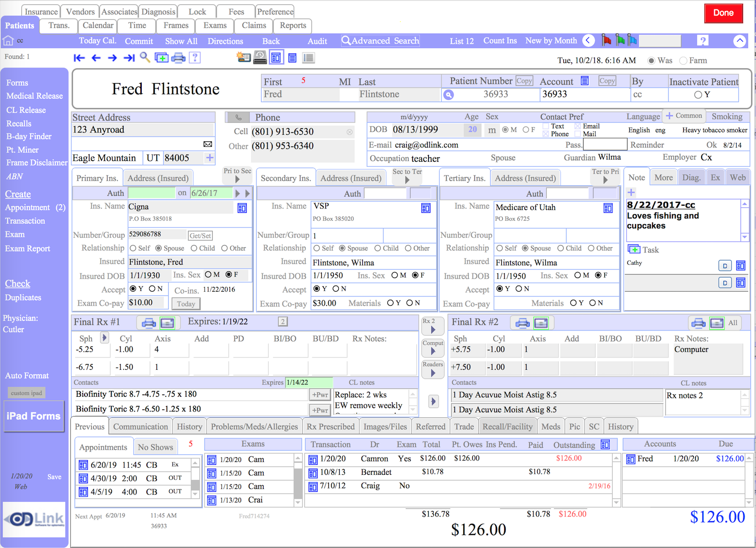Open the scanner icon in toolbar
The image size is (756, 548).
pos(260,57)
